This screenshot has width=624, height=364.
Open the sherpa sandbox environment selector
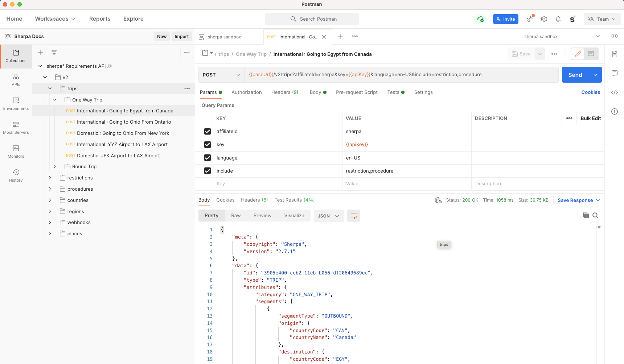[562, 36]
